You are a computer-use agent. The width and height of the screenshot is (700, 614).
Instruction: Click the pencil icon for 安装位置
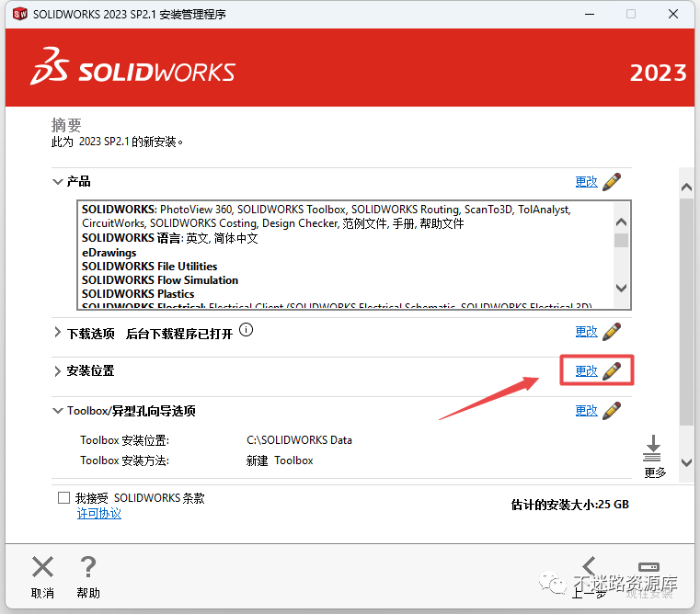[611, 370]
